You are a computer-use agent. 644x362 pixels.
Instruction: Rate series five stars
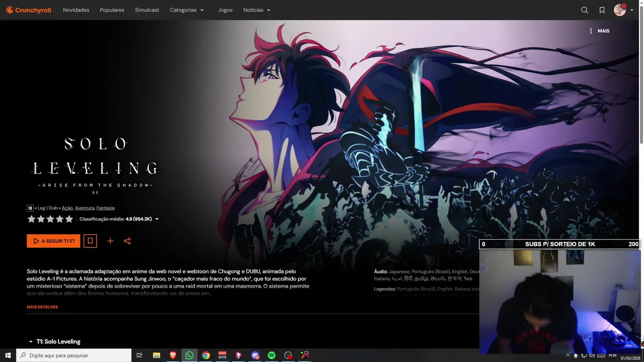pos(69,219)
